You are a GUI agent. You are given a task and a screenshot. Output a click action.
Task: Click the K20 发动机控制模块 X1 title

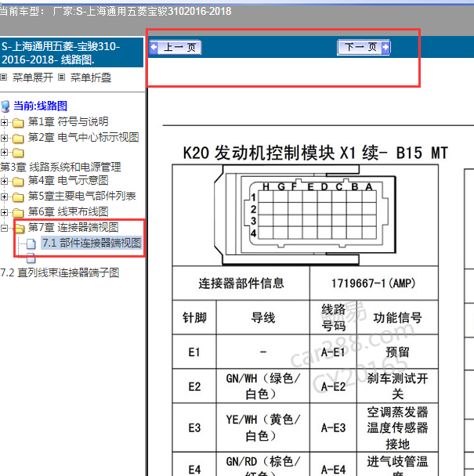point(316,153)
